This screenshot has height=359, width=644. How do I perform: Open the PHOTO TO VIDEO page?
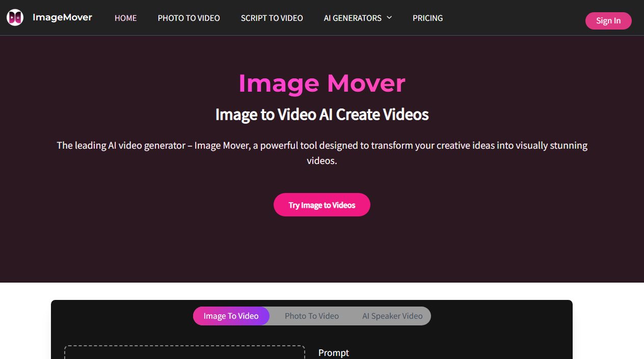pyautogui.click(x=189, y=18)
